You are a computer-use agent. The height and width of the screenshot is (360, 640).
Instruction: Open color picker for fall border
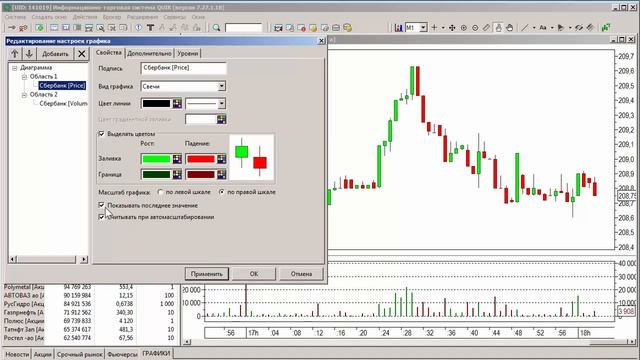(222, 175)
